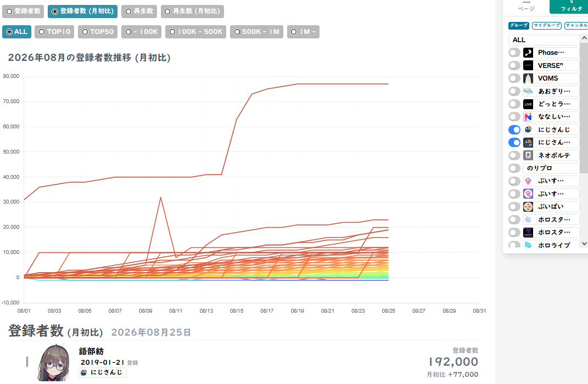Click the どっとライブ group icon

(528, 104)
